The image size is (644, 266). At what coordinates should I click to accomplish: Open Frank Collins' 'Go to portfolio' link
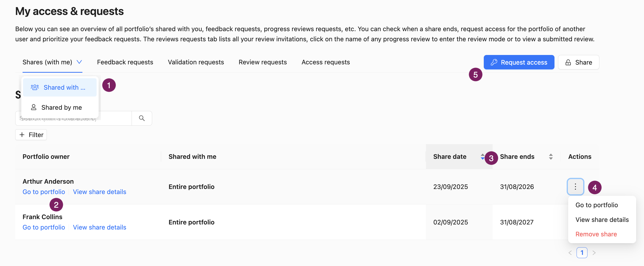tap(44, 227)
